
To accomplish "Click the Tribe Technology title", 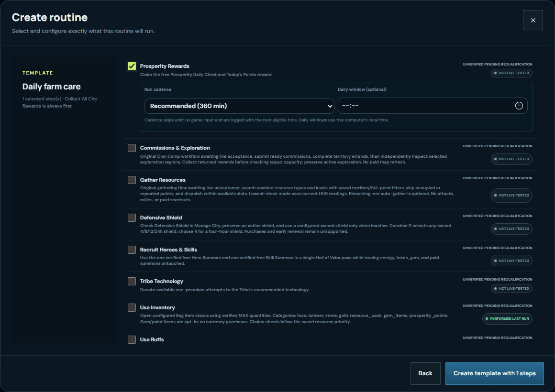I will pos(162,281).
